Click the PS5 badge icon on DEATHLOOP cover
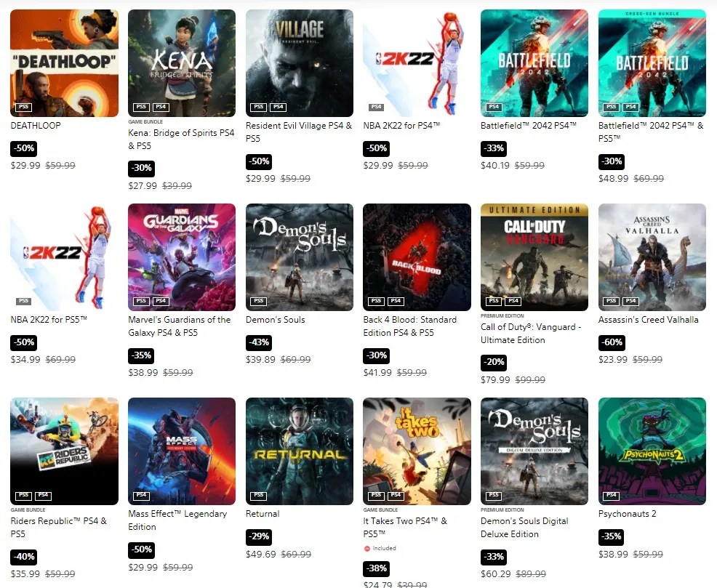 coord(24,107)
